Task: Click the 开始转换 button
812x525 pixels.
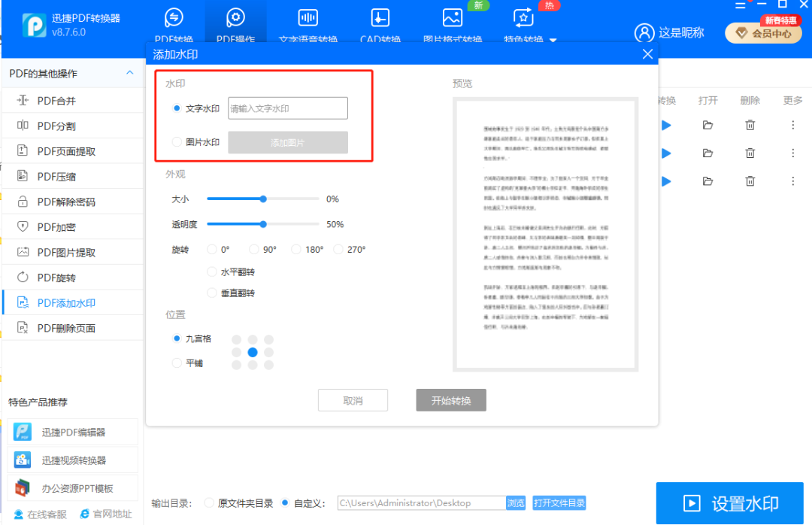Action: click(451, 400)
